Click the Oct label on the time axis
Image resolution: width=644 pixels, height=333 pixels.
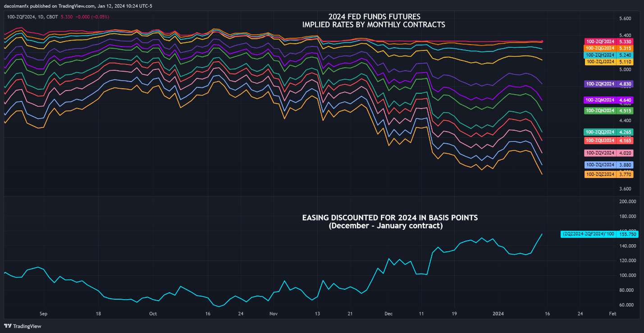(x=153, y=313)
